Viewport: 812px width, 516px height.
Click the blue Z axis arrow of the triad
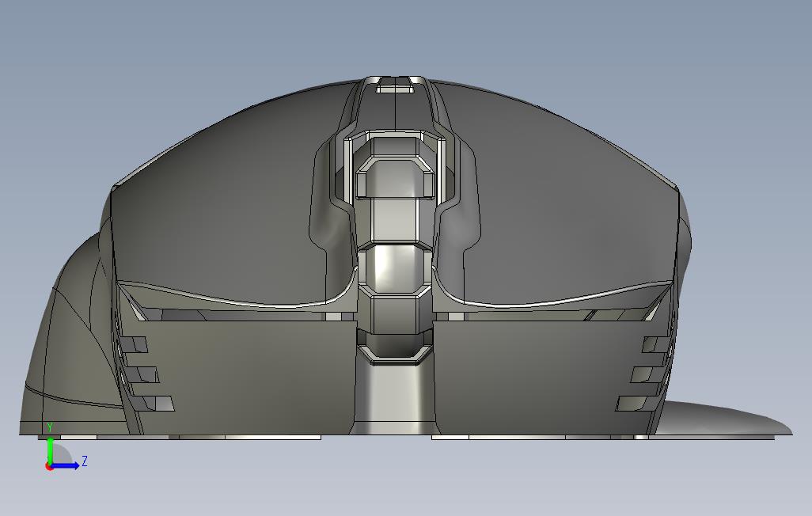(x=66, y=466)
